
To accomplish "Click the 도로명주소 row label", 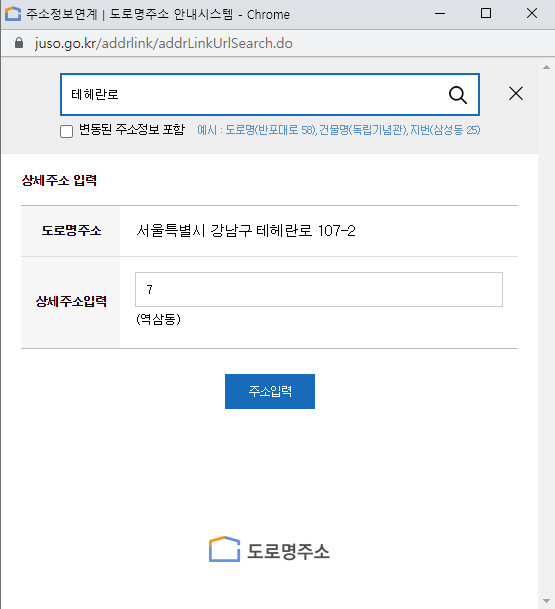I will tap(71, 231).
